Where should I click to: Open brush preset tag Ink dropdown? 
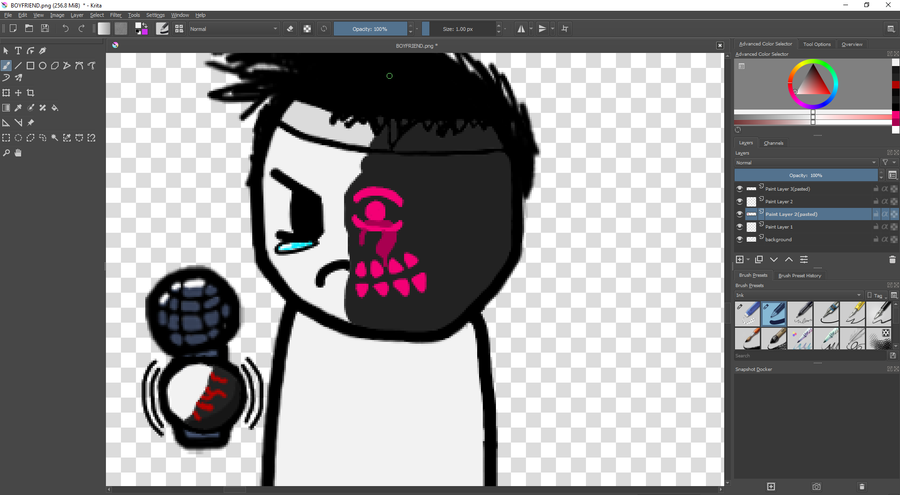798,295
